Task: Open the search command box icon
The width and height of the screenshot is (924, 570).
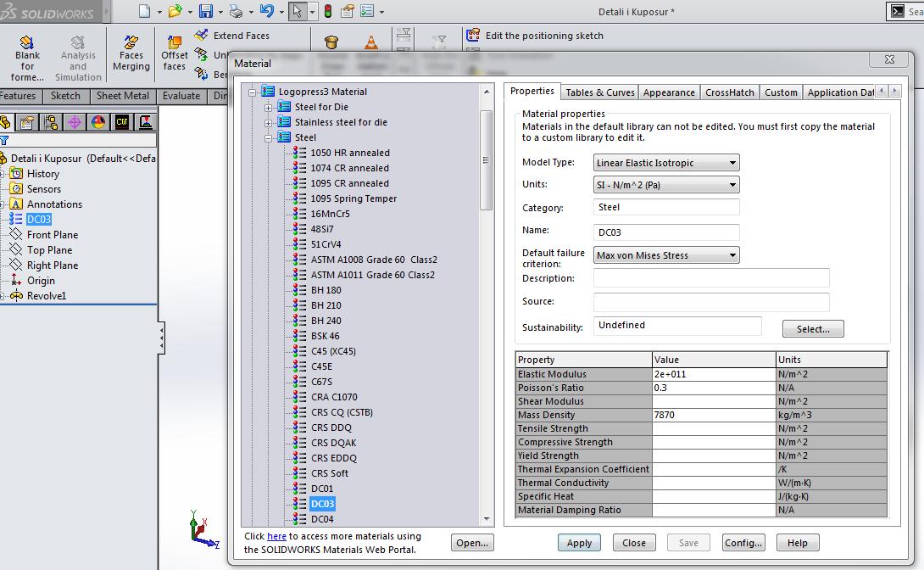Action: 898,11
